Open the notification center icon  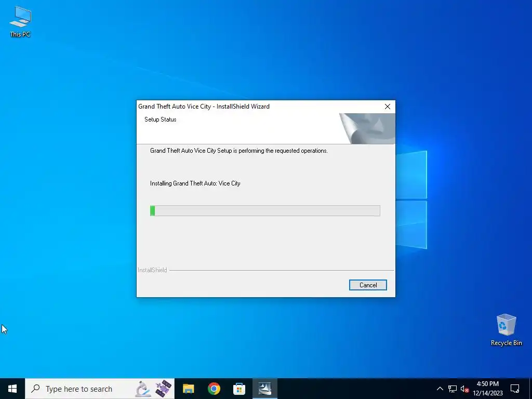coord(515,389)
